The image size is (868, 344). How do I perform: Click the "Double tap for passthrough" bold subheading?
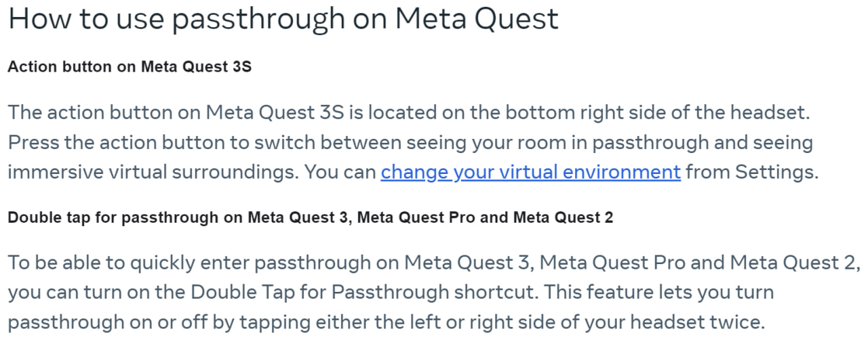pyautogui.click(x=310, y=218)
